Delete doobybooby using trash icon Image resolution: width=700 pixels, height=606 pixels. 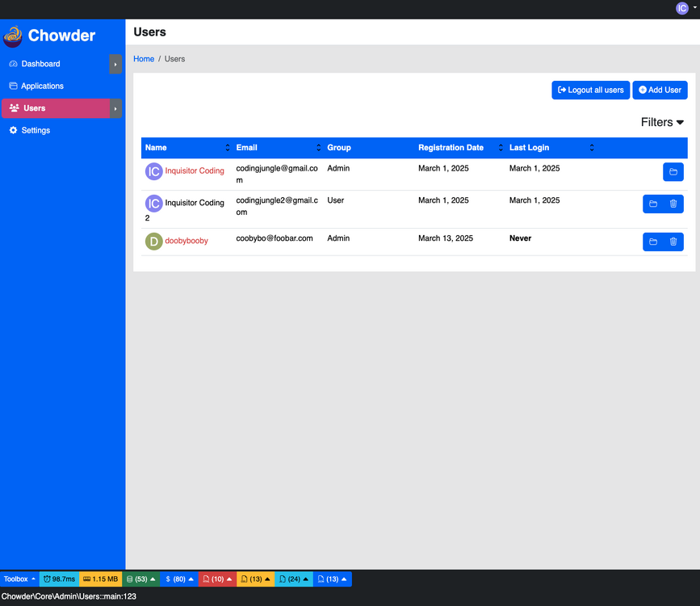673,242
